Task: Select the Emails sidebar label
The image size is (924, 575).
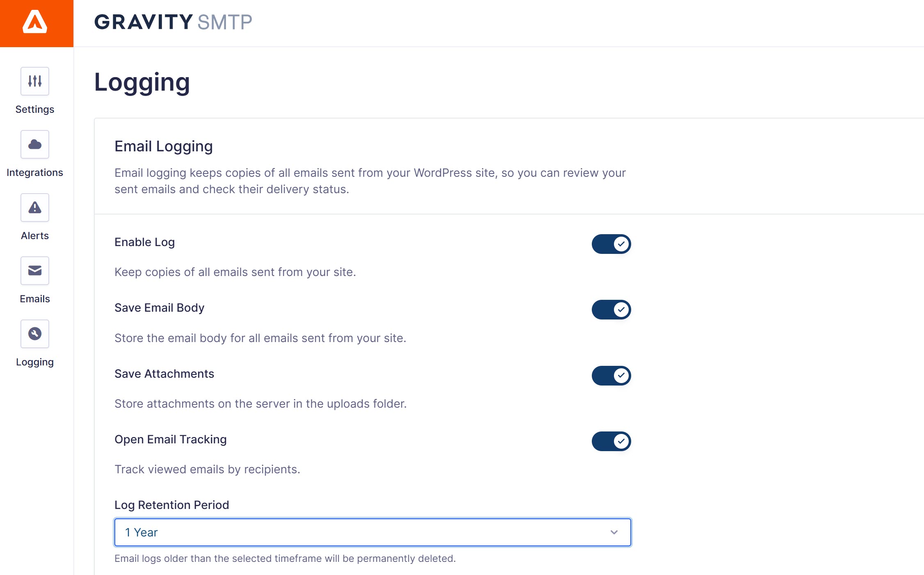Action: (35, 299)
